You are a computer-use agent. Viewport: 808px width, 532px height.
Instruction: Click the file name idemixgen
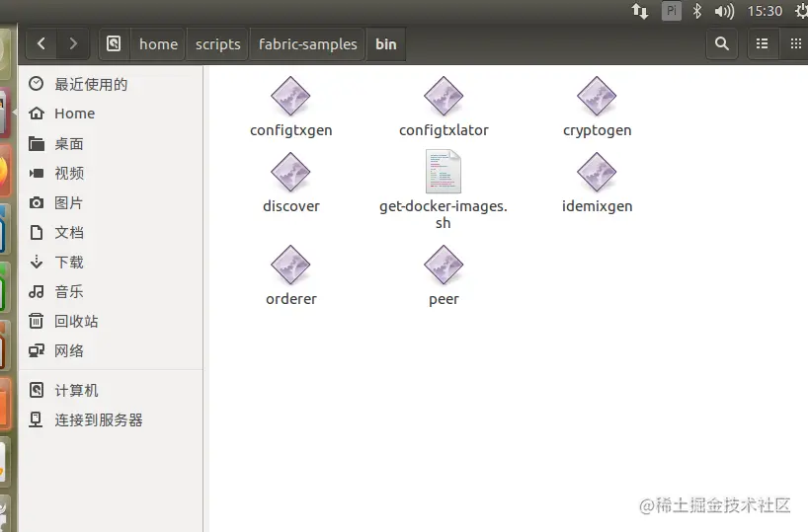(x=597, y=206)
